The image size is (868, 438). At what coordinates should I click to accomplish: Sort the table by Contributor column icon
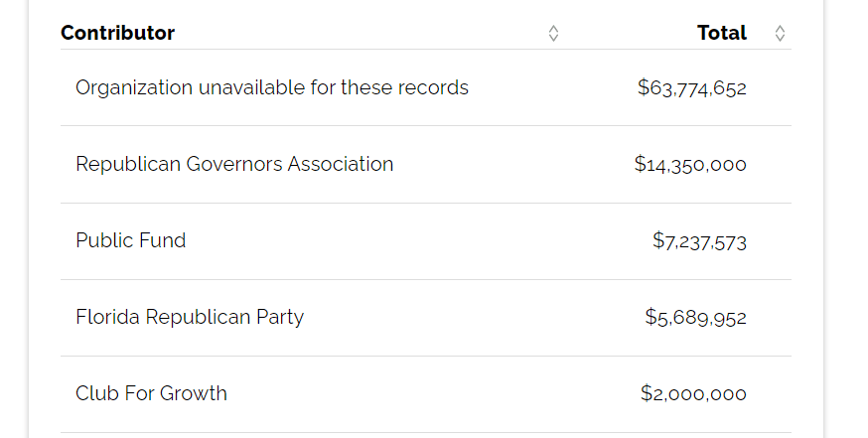(x=553, y=33)
